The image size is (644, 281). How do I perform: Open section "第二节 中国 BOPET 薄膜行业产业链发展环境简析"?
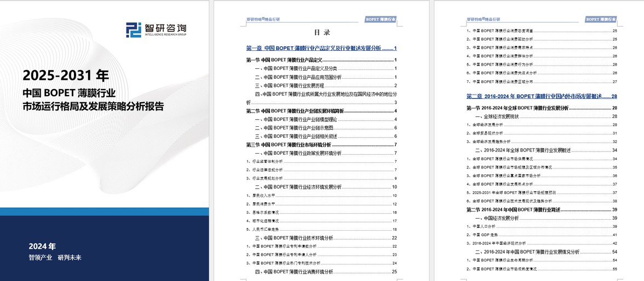(321, 111)
